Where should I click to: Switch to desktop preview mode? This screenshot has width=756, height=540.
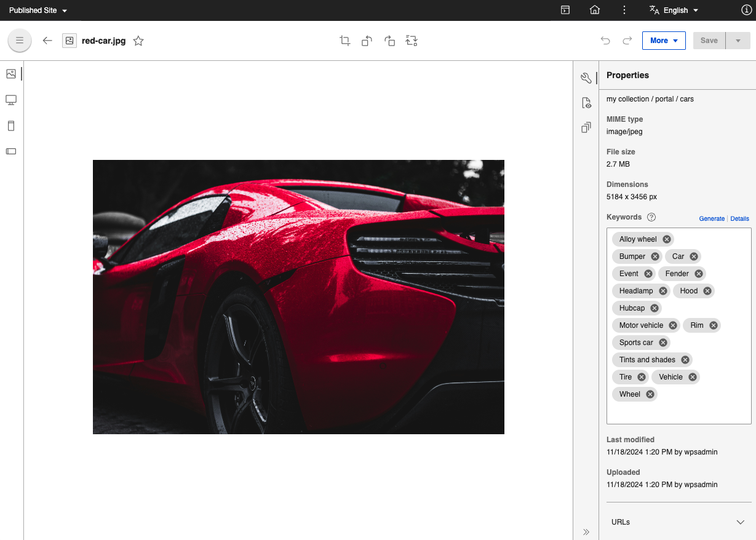click(10, 100)
